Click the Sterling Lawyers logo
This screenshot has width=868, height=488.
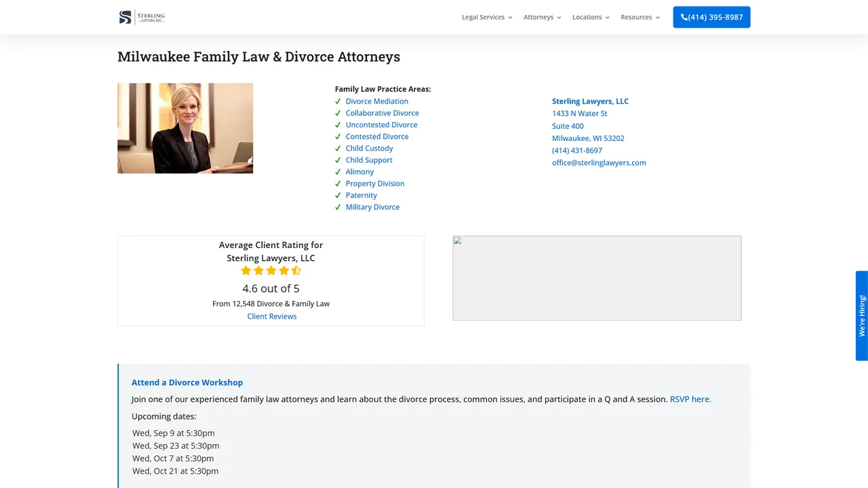pos(142,17)
